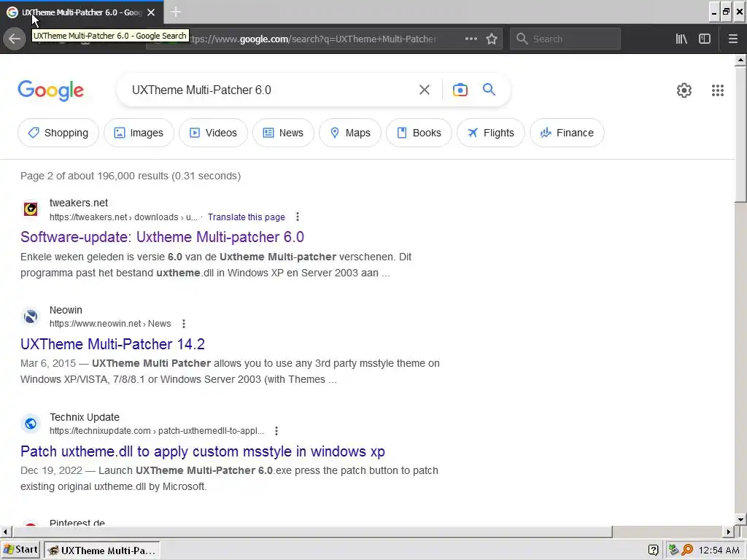Bookmark this page with the star icon
The height and width of the screenshot is (560, 747).
point(492,39)
